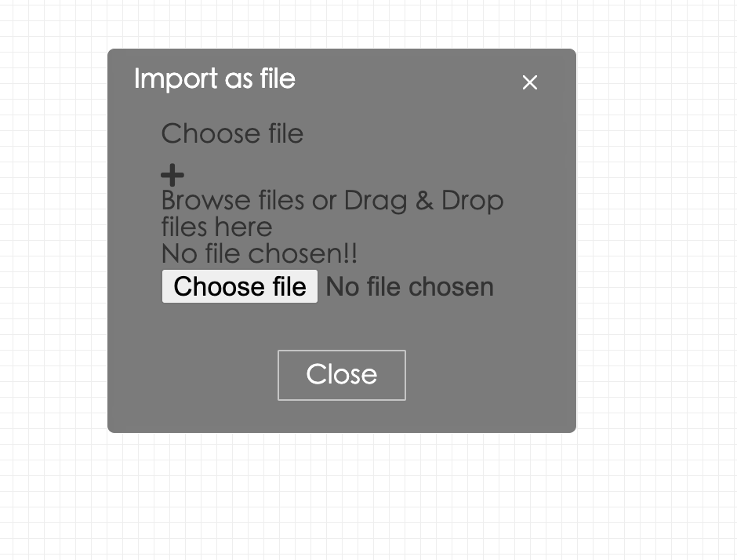The width and height of the screenshot is (737, 560).
Task: Click the drag-and-drop upload area
Action: pyautogui.click(x=332, y=212)
